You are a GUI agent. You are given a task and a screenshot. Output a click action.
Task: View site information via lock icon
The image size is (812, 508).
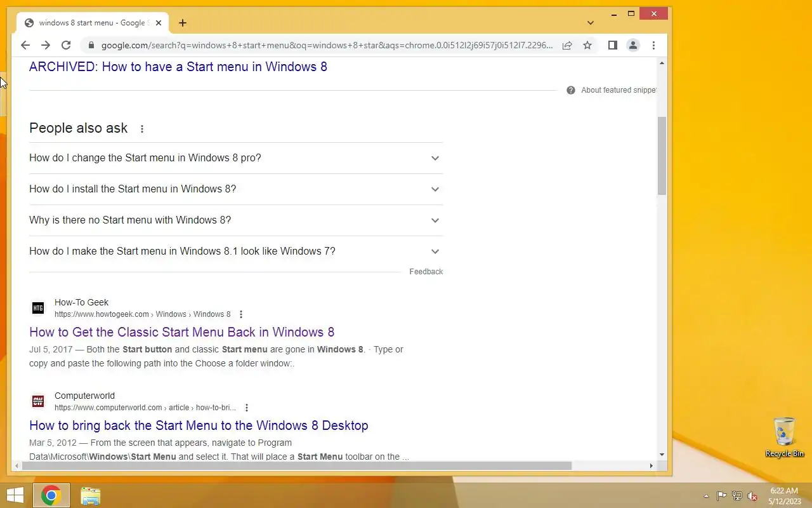(91, 45)
